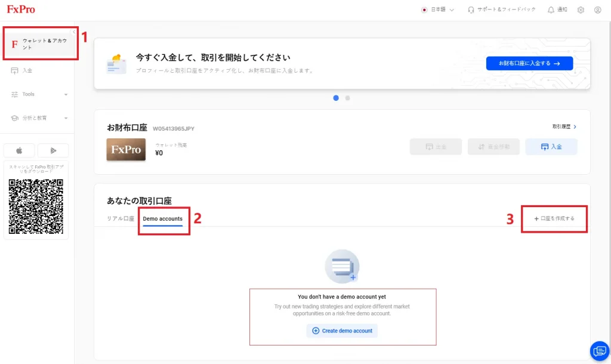This screenshot has width=611, height=364.
Task: Open the user profile icon
Action: click(x=597, y=10)
